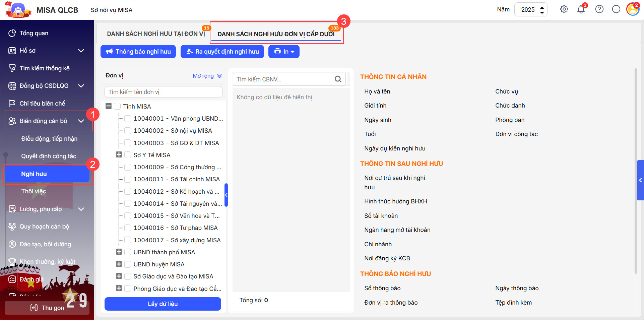The image size is (644, 320).
Task: Click Thông báo nghỉ hưu button
Action: pyautogui.click(x=138, y=52)
